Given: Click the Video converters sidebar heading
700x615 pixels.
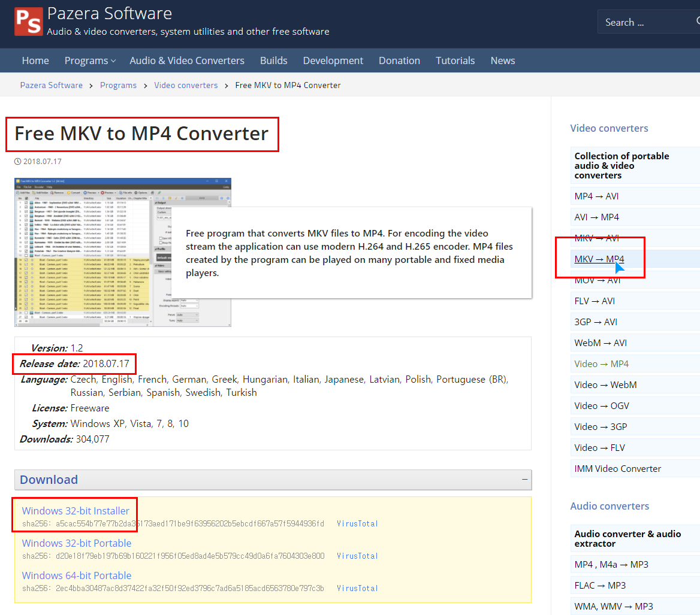Looking at the screenshot, I should (609, 128).
